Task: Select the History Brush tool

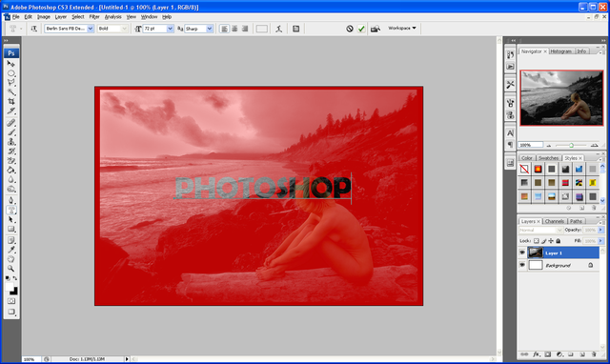Action: (11, 152)
